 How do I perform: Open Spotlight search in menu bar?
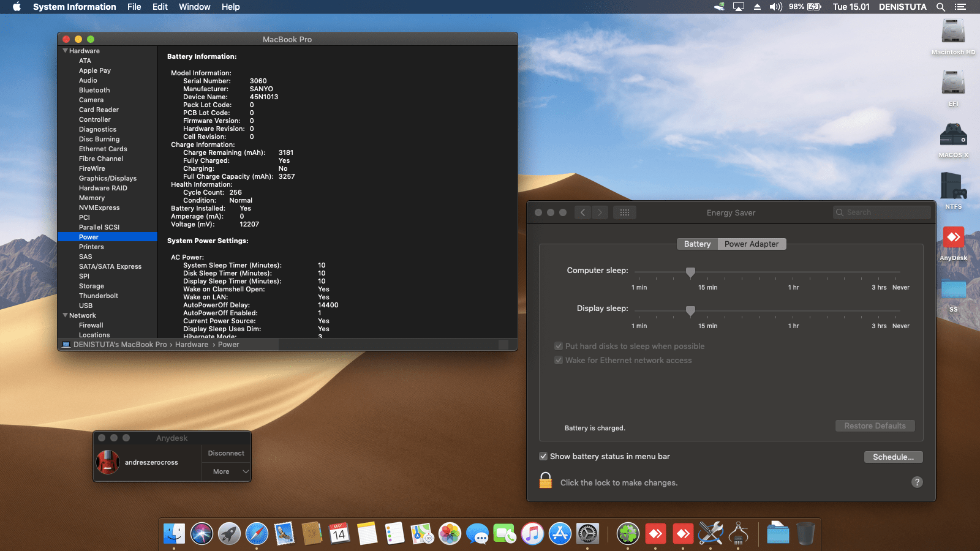(941, 7)
